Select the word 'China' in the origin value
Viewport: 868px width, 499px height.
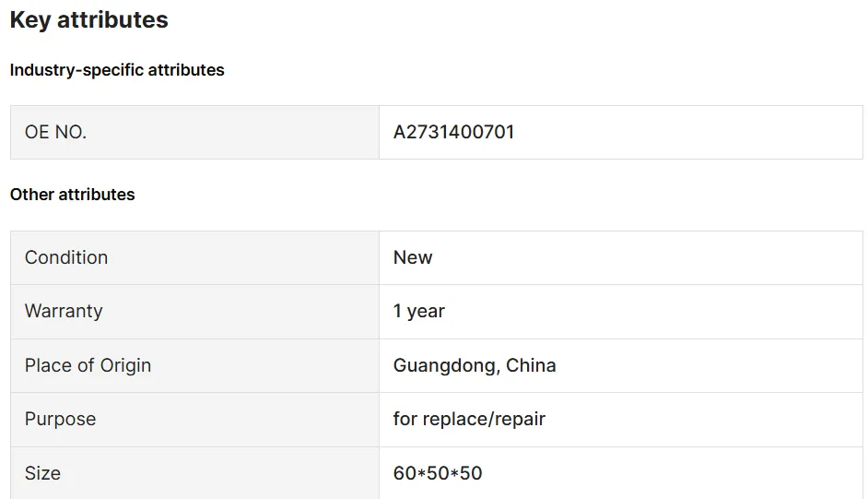pyautogui.click(x=531, y=365)
